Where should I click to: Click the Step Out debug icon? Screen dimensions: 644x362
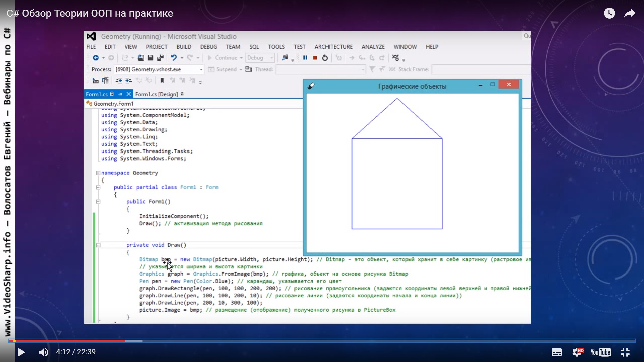[382, 58]
